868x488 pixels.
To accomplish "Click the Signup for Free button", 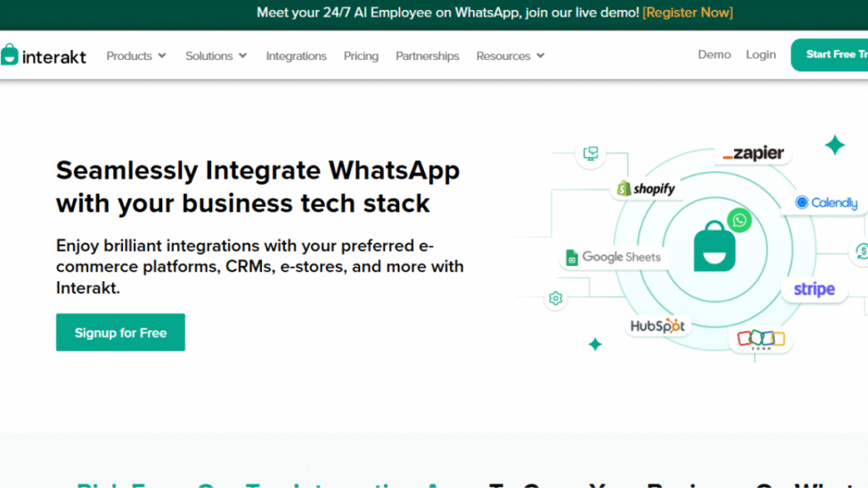I will click(120, 332).
